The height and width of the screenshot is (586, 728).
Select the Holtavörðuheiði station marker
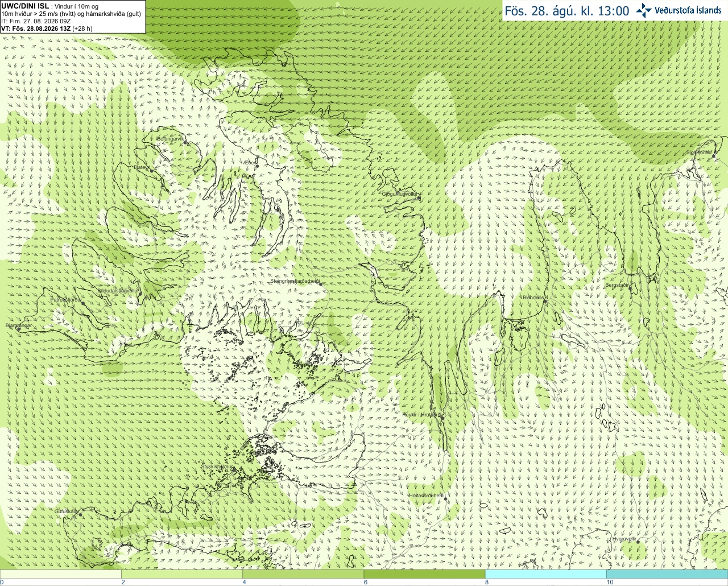click(445, 499)
